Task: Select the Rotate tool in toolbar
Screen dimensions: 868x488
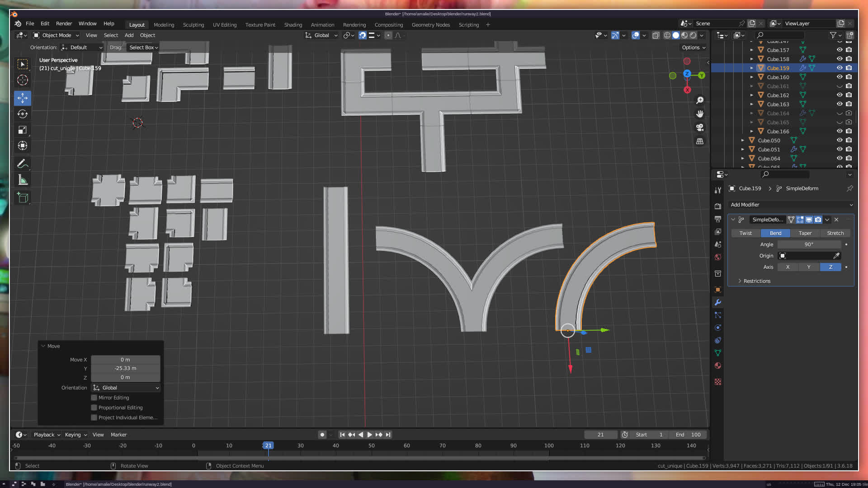Action: click(x=23, y=114)
